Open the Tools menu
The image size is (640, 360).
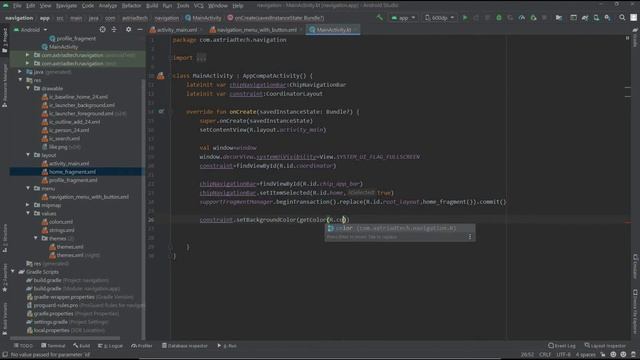[x=183, y=6]
